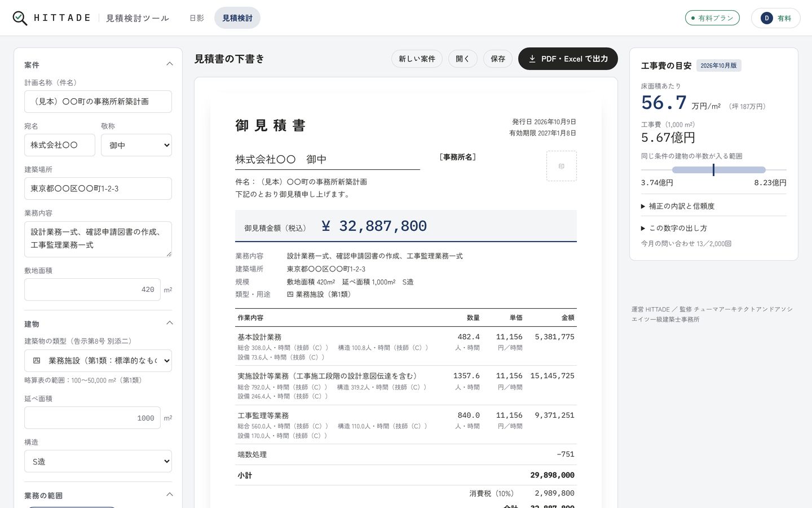Click the 開く button

463,59
